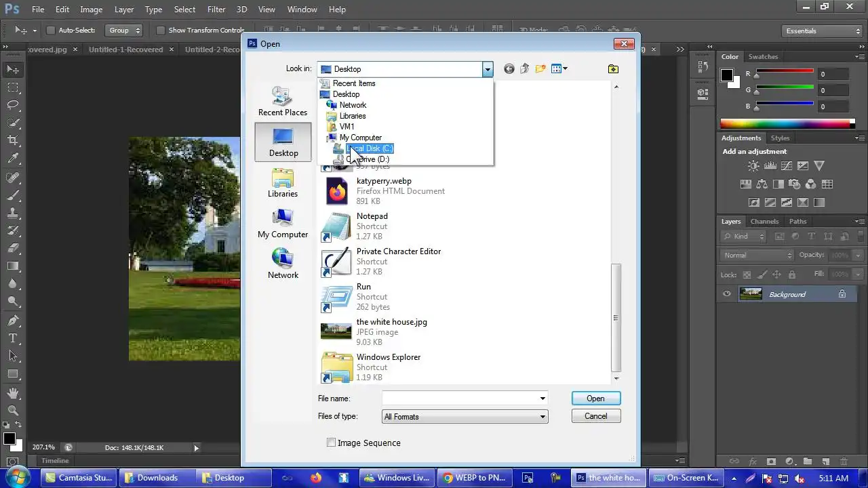Toggle lock all on layer lock row

point(791,274)
